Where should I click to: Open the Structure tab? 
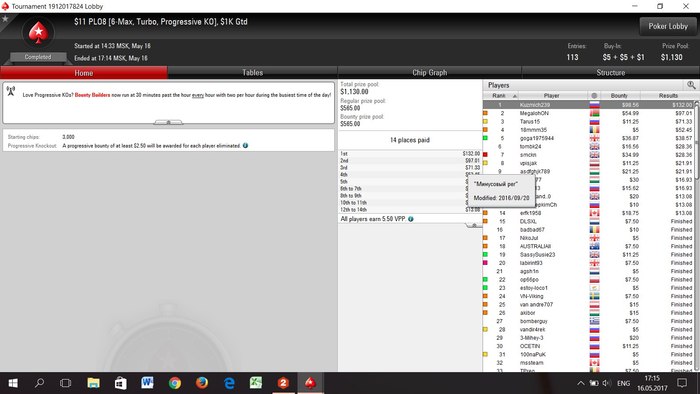pos(611,73)
